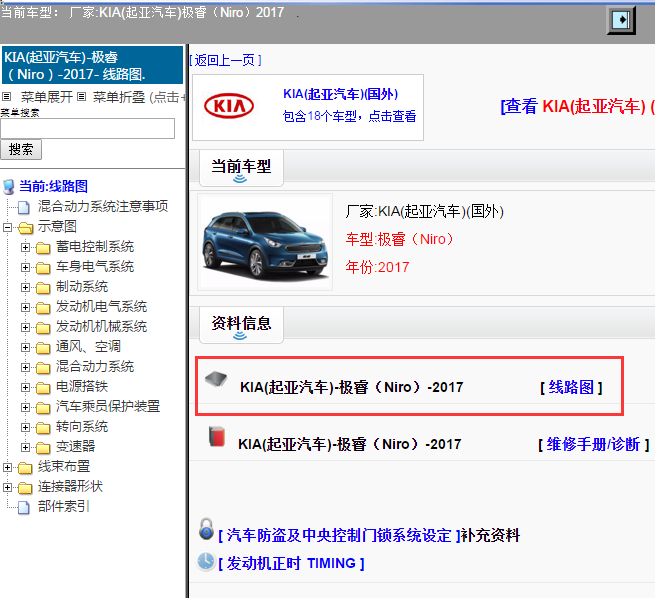
Task: Click the clock icon next to 发动机正时
Action: point(206,562)
